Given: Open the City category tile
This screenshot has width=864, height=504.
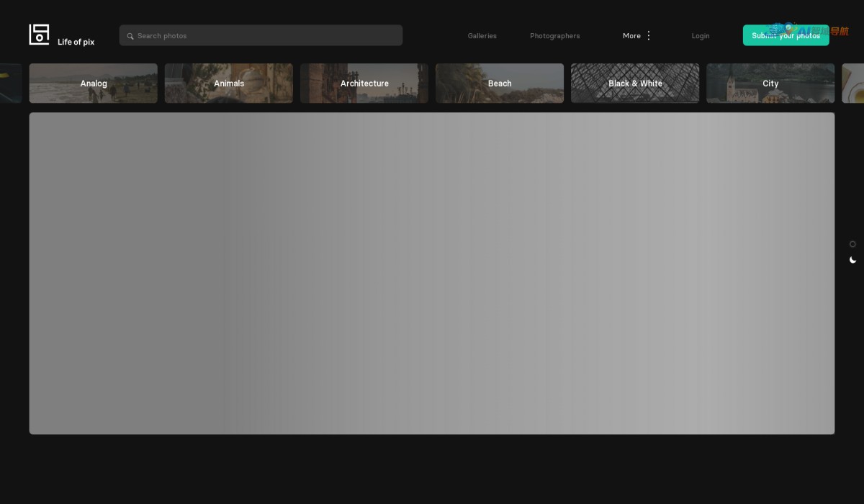Looking at the screenshot, I should coord(770,84).
